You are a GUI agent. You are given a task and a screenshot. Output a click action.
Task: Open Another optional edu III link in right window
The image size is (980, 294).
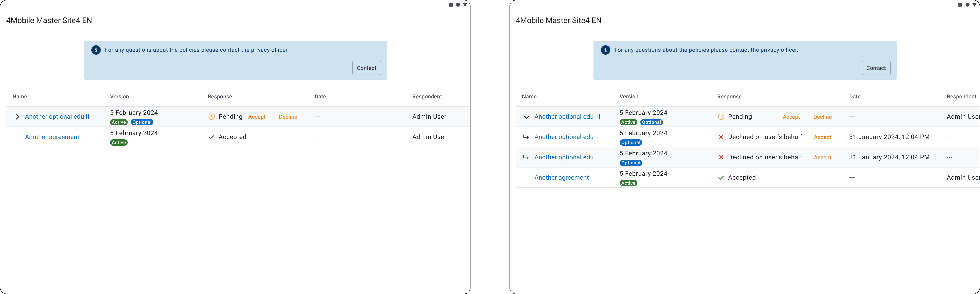click(x=567, y=117)
